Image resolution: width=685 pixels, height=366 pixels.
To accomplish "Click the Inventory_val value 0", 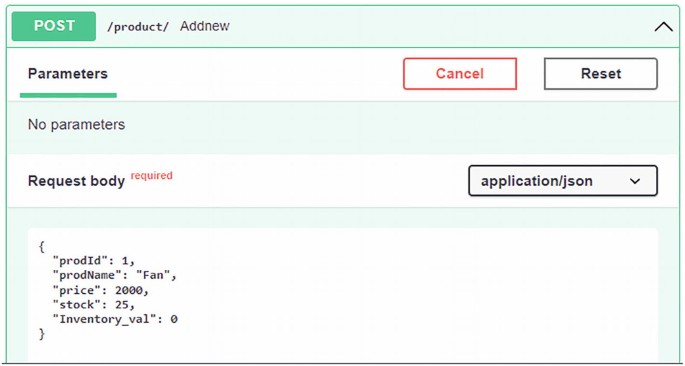I will point(174,319).
